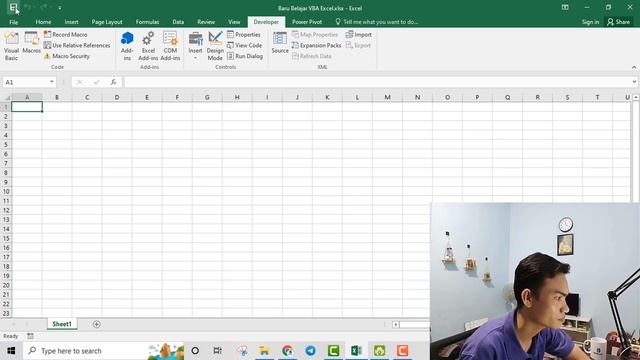Click the Windows taskbar search box

(x=104, y=351)
